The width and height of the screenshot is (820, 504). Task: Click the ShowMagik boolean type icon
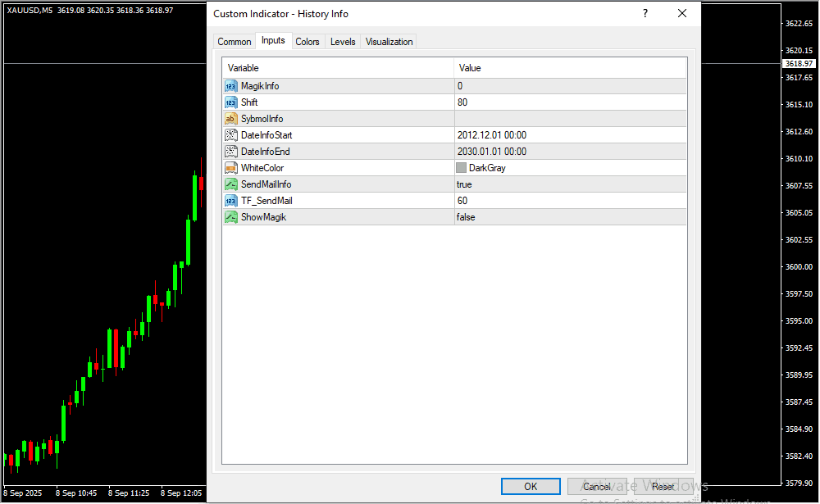[230, 217]
